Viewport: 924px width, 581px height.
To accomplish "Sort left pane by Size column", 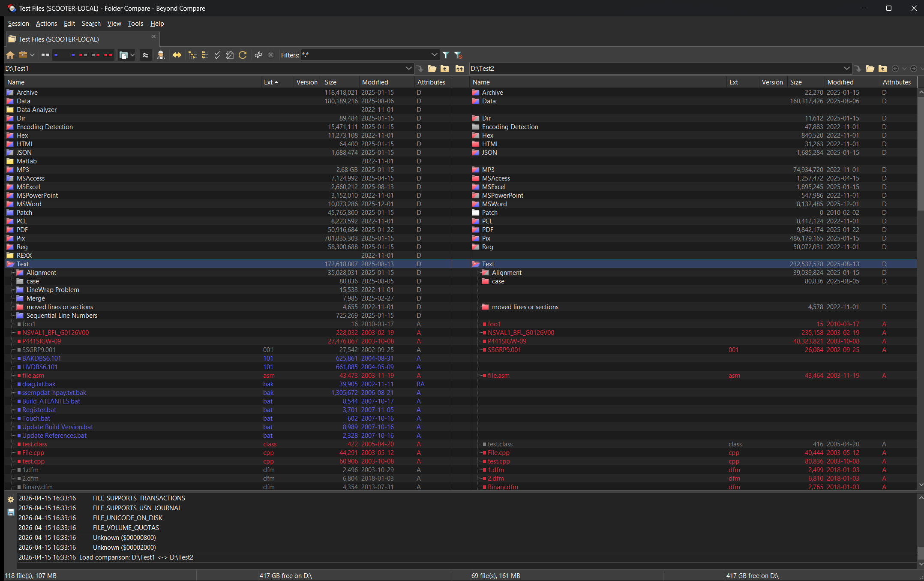I will [x=341, y=82].
